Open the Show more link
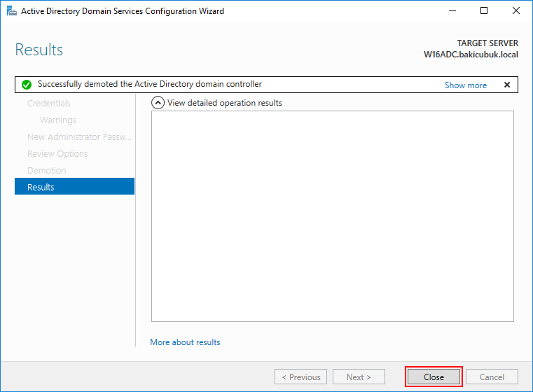This screenshot has height=392, width=533. point(465,85)
